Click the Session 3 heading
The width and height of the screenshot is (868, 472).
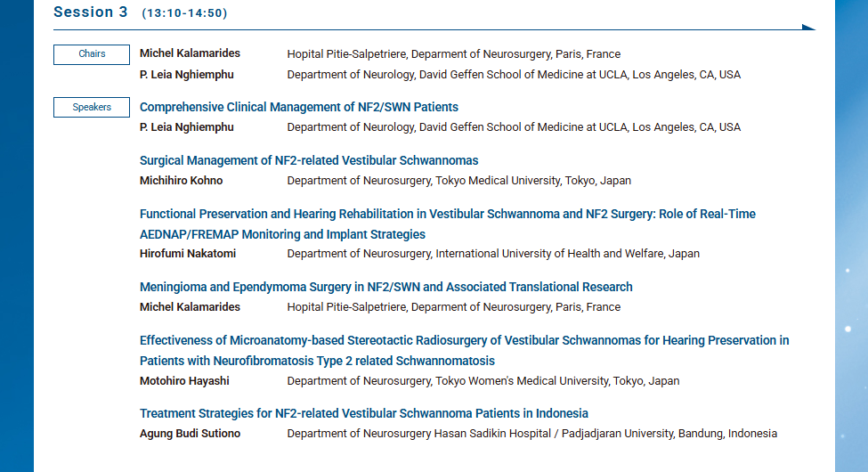point(90,12)
